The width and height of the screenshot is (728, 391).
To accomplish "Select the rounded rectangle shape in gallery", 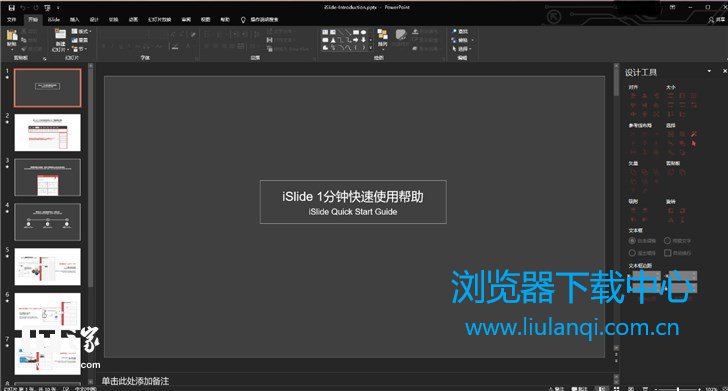I will (325, 40).
